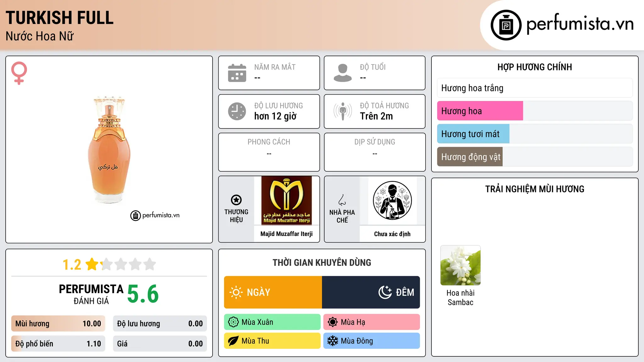This screenshot has width=644, height=362.
Task: Click the calendar icon beside Năm Ra Mắt
Action: coord(237,73)
